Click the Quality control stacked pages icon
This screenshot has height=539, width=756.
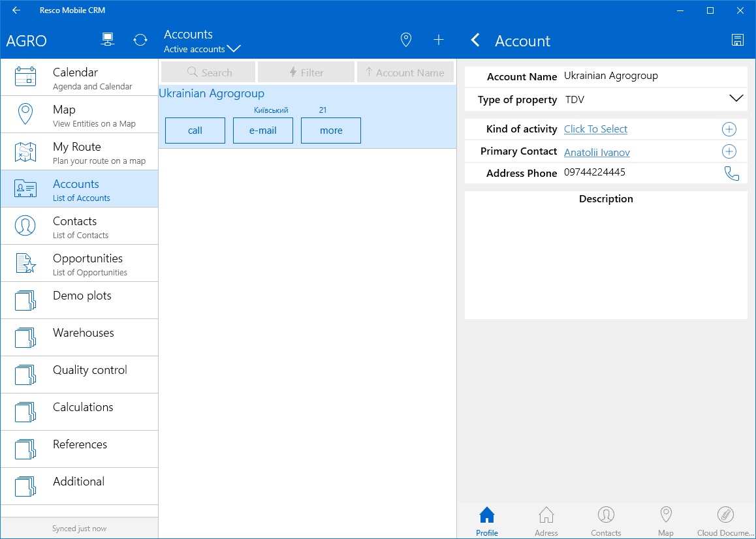25,374
